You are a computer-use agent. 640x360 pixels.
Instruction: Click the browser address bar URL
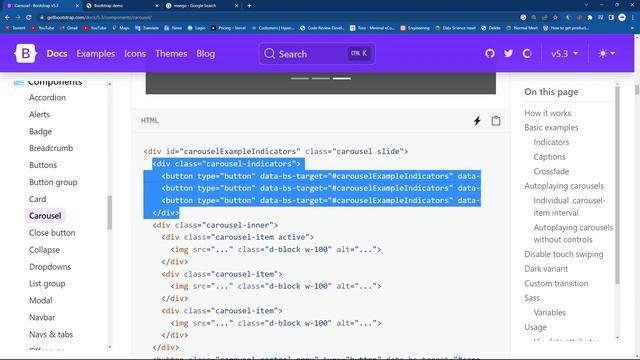click(x=99, y=18)
